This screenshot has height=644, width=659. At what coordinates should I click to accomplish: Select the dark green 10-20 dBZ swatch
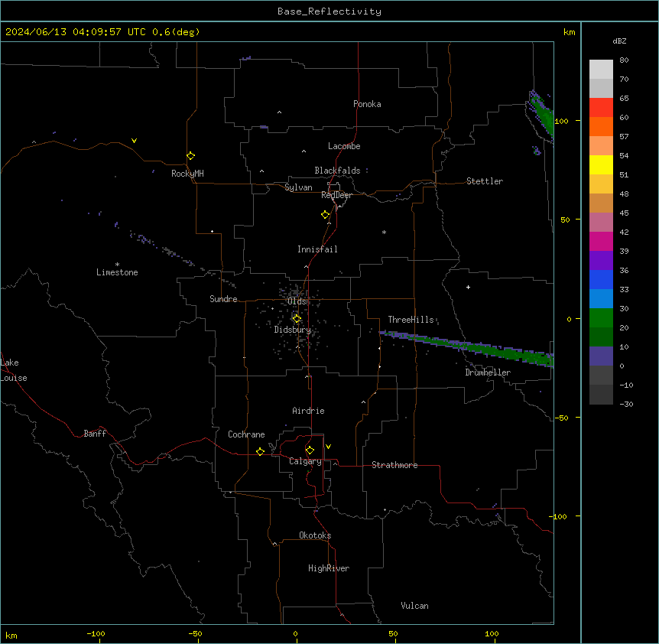tap(601, 337)
